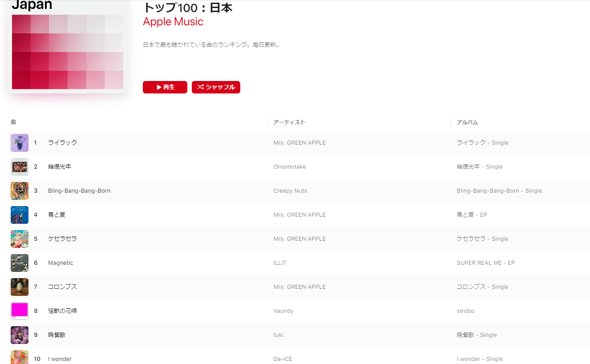
Task: Open artist Da-iCE
Action: tap(283, 359)
